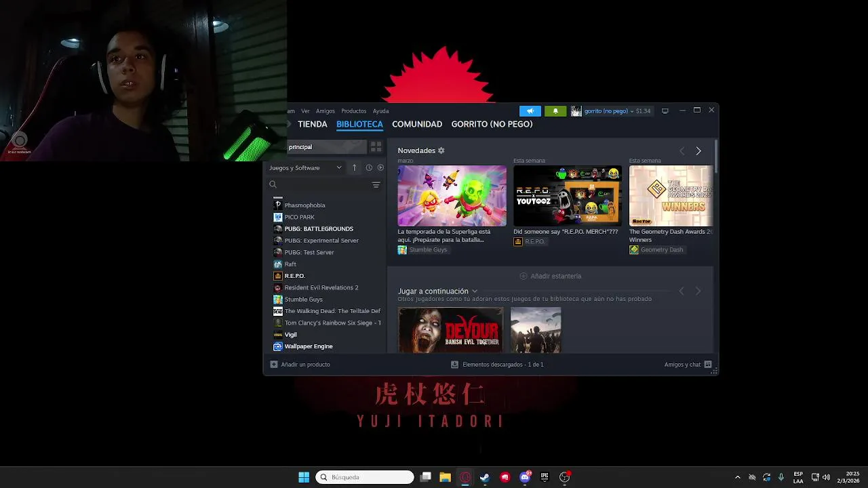Click the Geometry Dash label under news
The image size is (868, 488).
[662, 249]
